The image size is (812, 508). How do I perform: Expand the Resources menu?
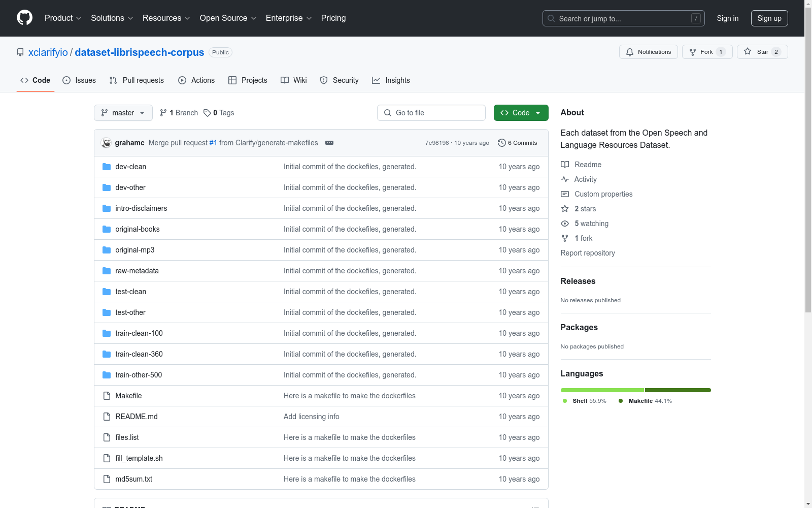166,18
